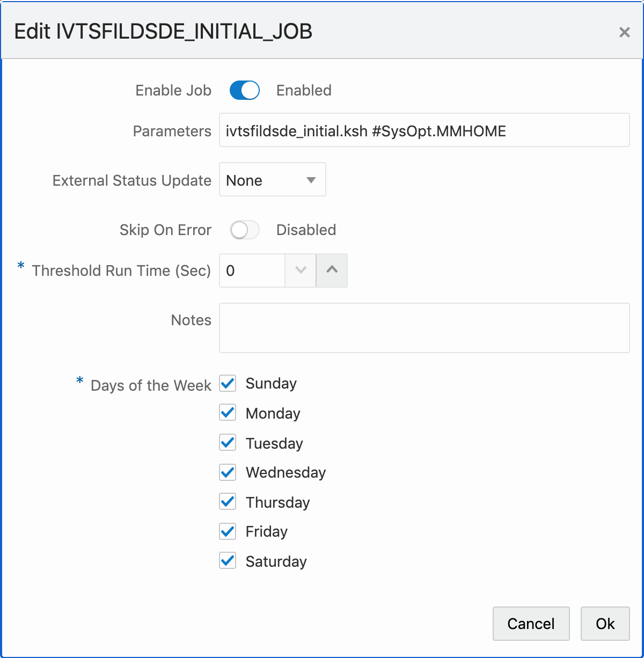644x658 pixels.
Task: Click the stepper up arrow for Threshold Run Time
Action: [332, 270]
